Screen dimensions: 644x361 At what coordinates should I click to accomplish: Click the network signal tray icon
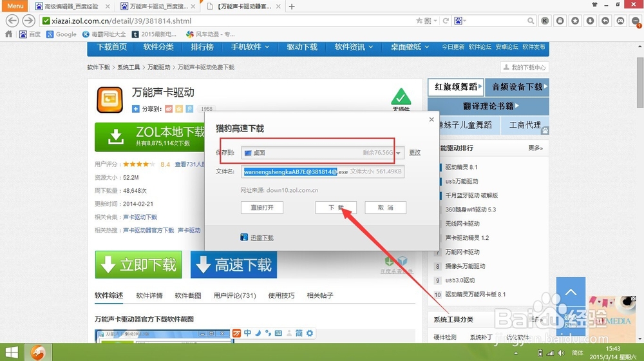551,353
